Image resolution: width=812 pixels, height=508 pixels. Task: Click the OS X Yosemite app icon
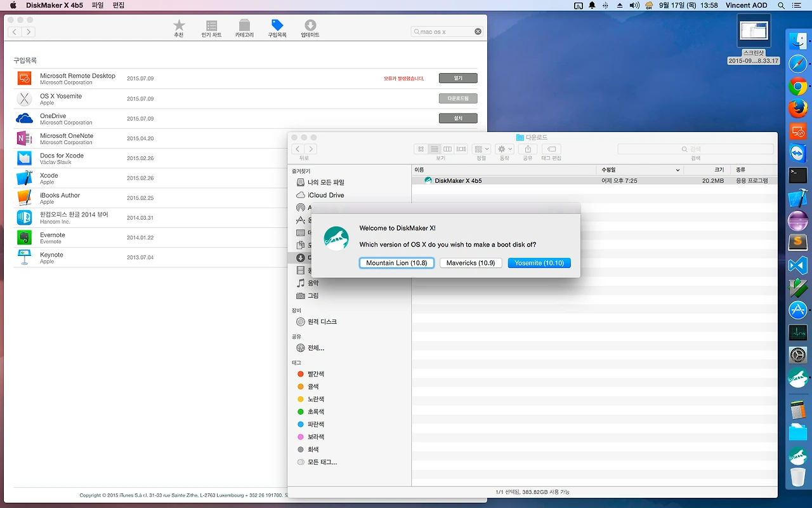click(x=24, y=98)
